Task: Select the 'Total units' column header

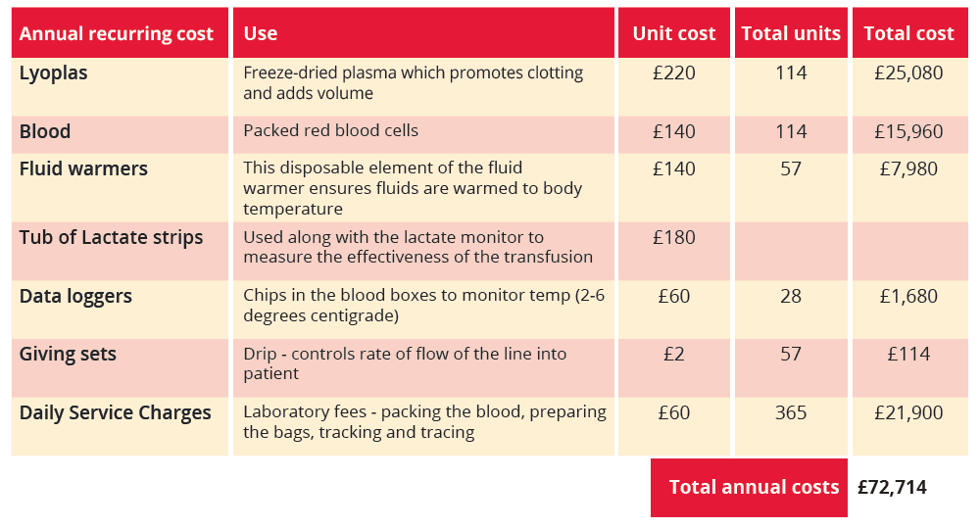Action: tap(791, 33)
